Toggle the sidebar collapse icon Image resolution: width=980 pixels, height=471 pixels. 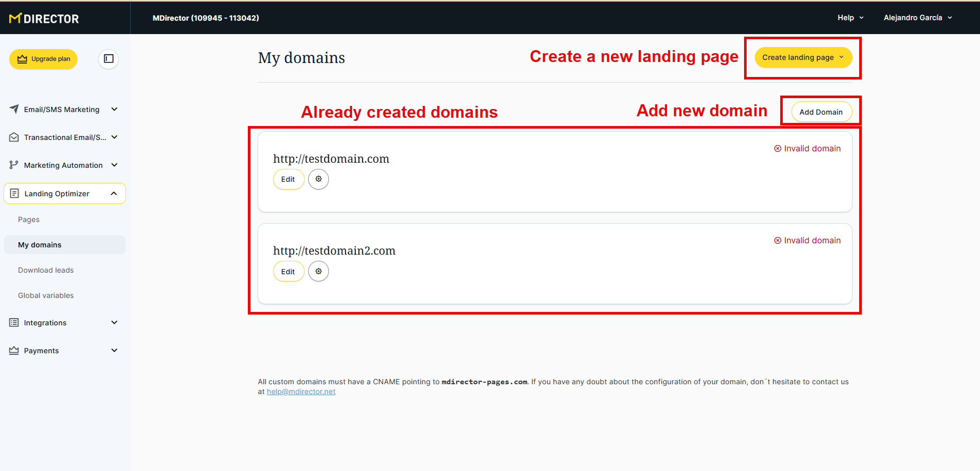click(108, 59)
